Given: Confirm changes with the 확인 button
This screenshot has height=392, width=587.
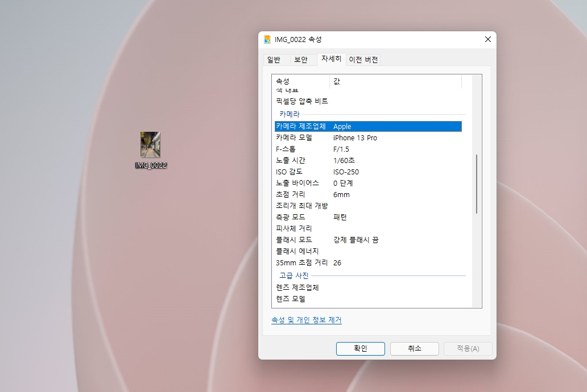Looking at the screenshot, I should (360, 348).
